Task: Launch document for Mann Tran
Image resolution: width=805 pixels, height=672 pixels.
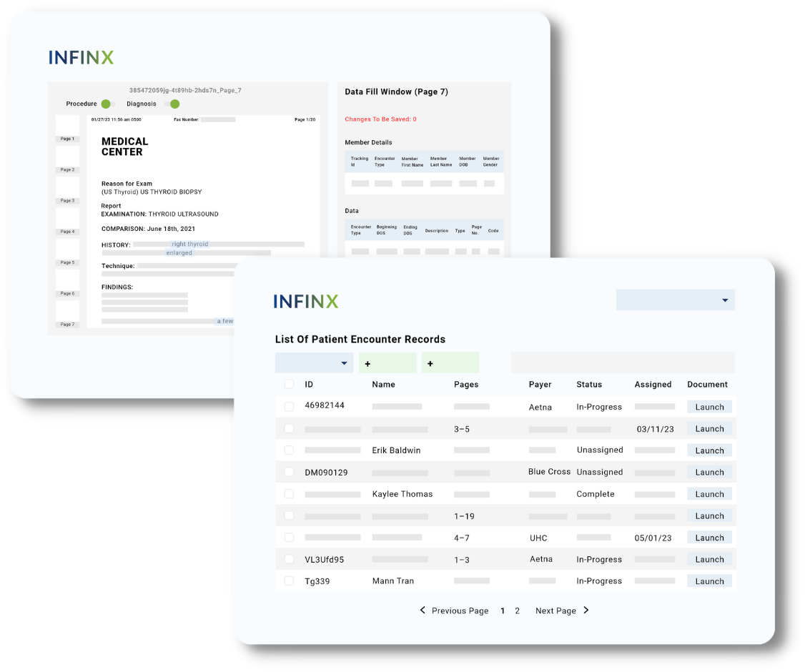Action: (x=709, y=581)
